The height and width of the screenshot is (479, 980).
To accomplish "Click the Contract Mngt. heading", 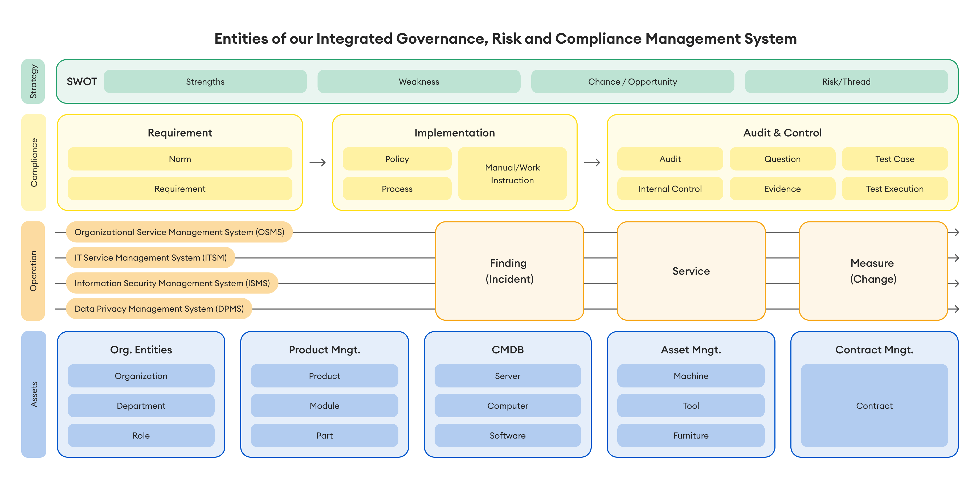I will 874,350.
